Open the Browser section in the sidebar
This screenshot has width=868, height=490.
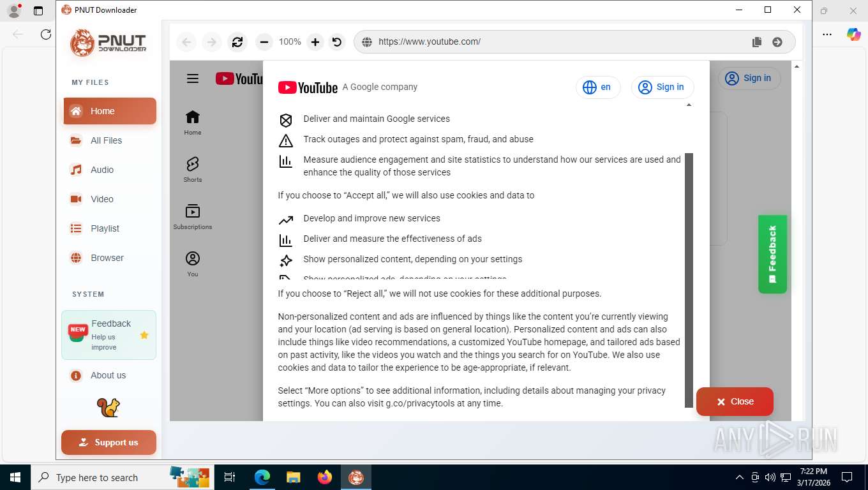coord(110,258)
